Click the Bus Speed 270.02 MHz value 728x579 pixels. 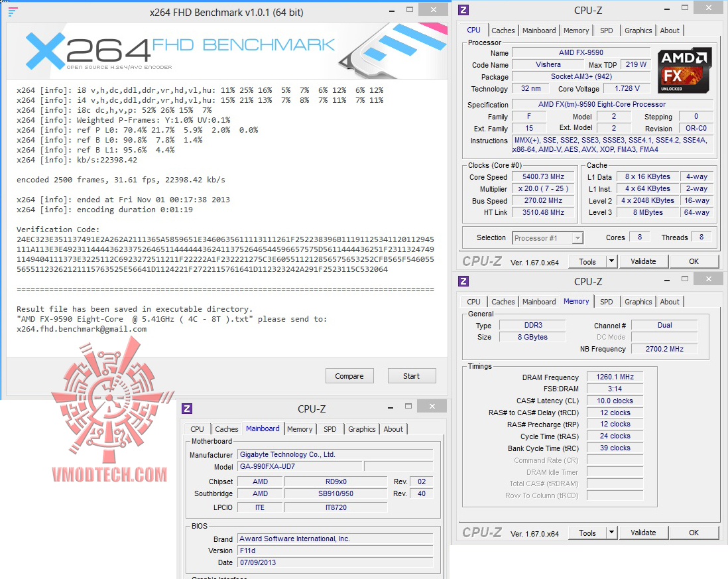point(543,200)
